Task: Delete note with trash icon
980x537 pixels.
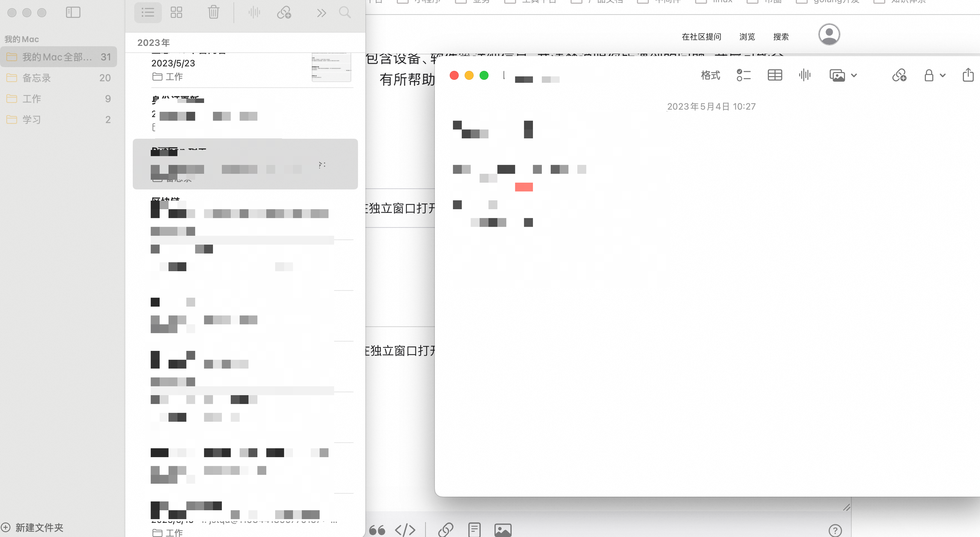Action: [x=213, y=13]
